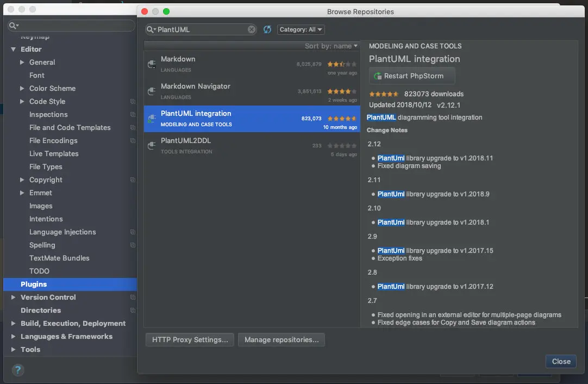Expand the Tools node
Image resolution: width=588 pixels, height=384 pixels.
pos(14,350)
